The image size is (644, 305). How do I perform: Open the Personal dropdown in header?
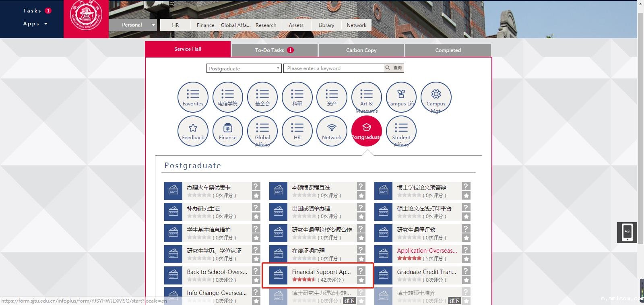[x=153, y=25]
